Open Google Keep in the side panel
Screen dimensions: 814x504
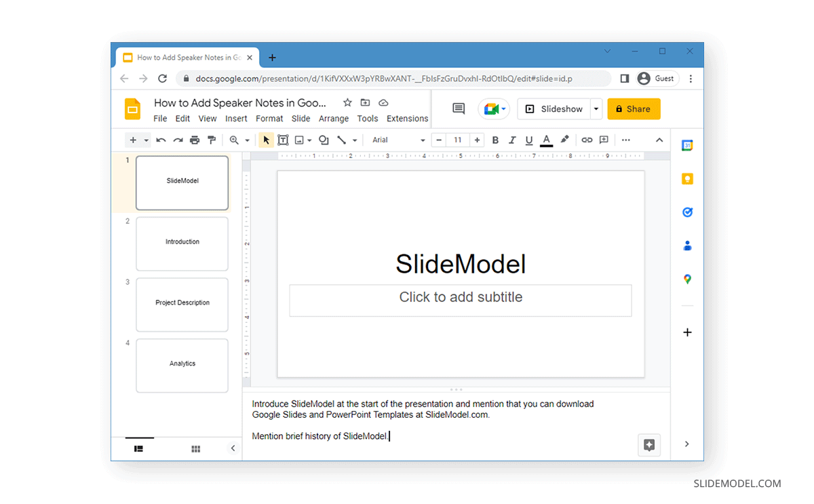(x=687, y=178)
